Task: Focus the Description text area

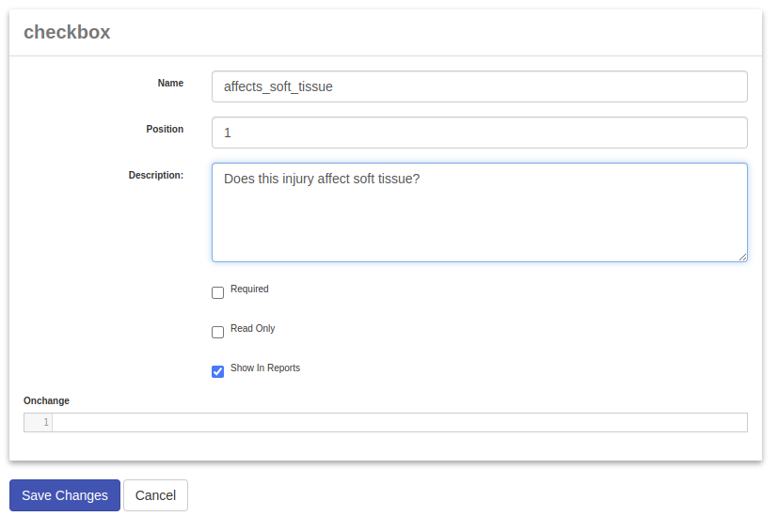Action: [x=479, y=212]
